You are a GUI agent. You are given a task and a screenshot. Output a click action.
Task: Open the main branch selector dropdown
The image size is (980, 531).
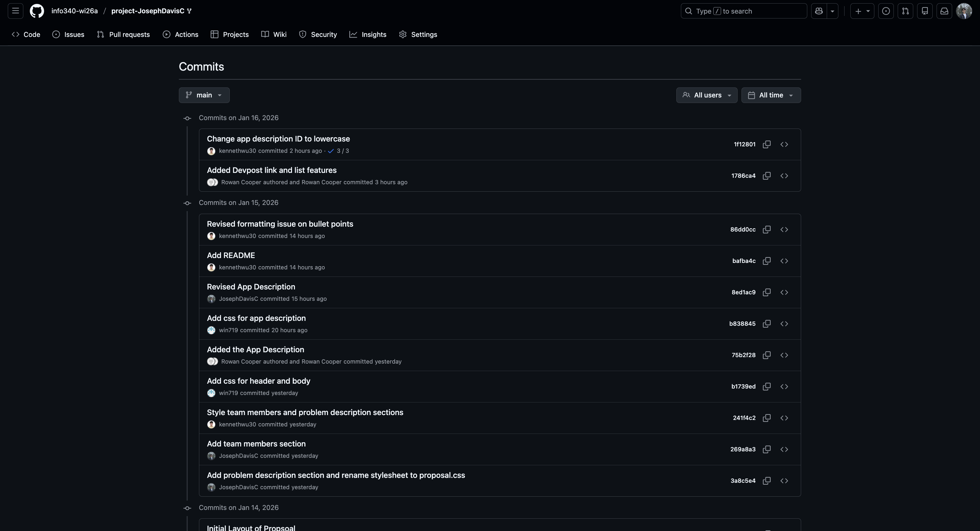(x=204, y=95)
